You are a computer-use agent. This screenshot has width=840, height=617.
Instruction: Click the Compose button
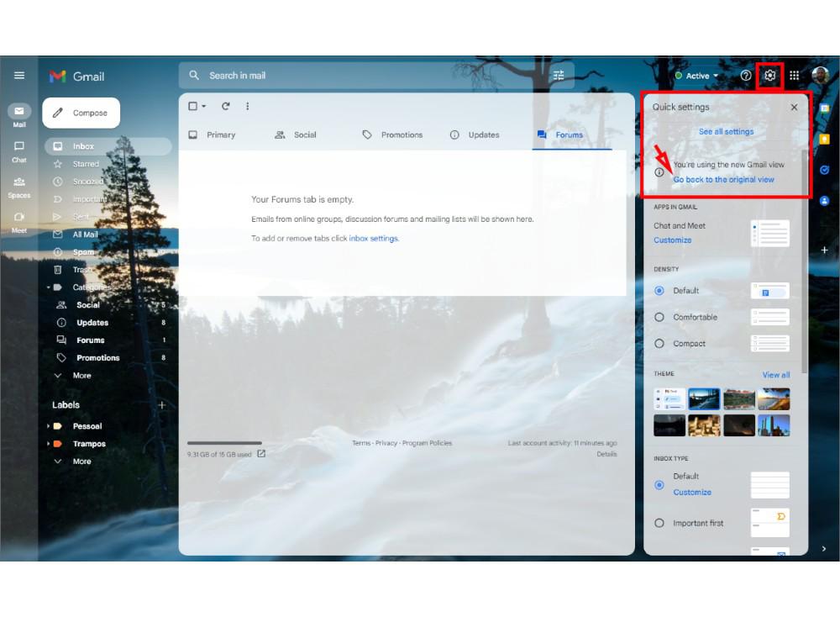[81, 113]
